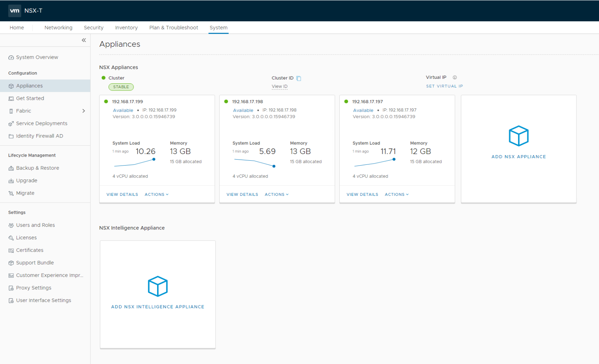The height and width of the screenshot is (364, 599).
Task: Click the Appliances sidebar icon
Action: (11, 86)
